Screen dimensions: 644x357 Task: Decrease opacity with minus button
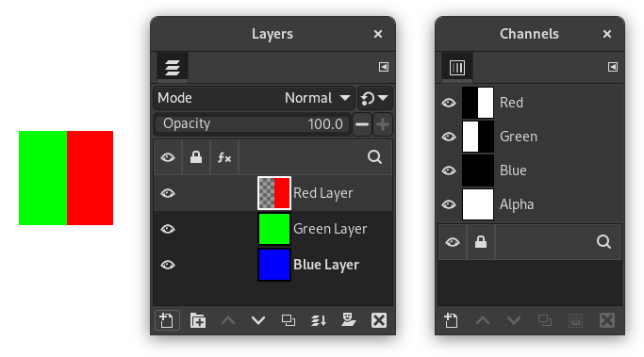(362, 124)
